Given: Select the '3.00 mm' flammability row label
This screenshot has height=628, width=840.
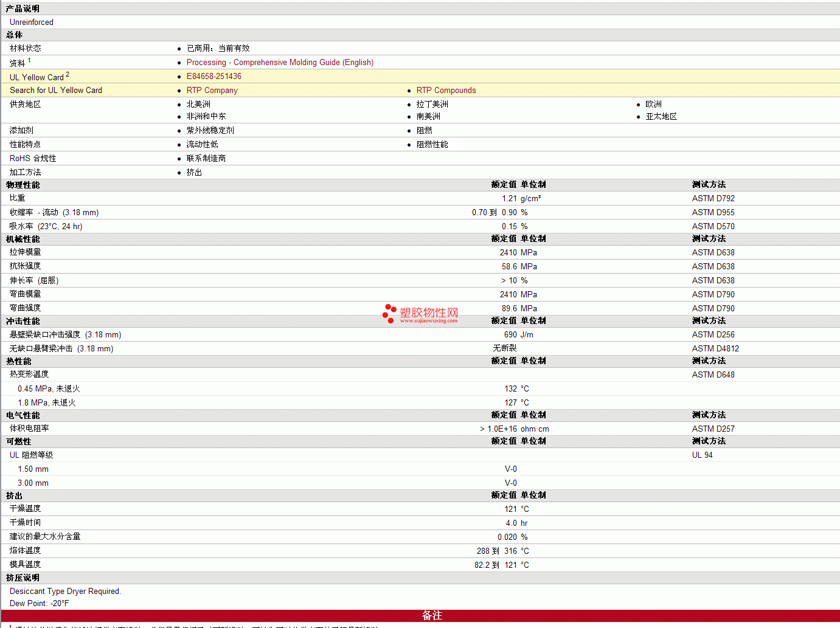Looking at the screenshot, I should click(x=33, y=483).
